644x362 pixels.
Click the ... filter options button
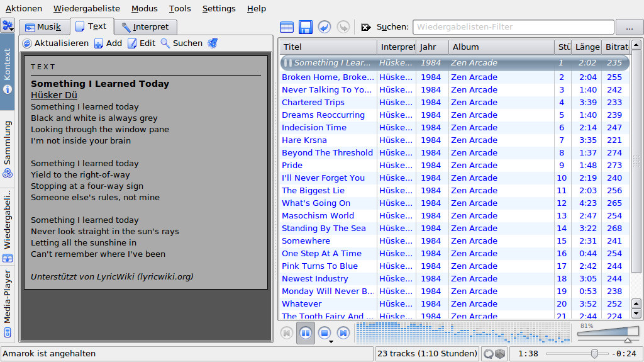[629, 27]
